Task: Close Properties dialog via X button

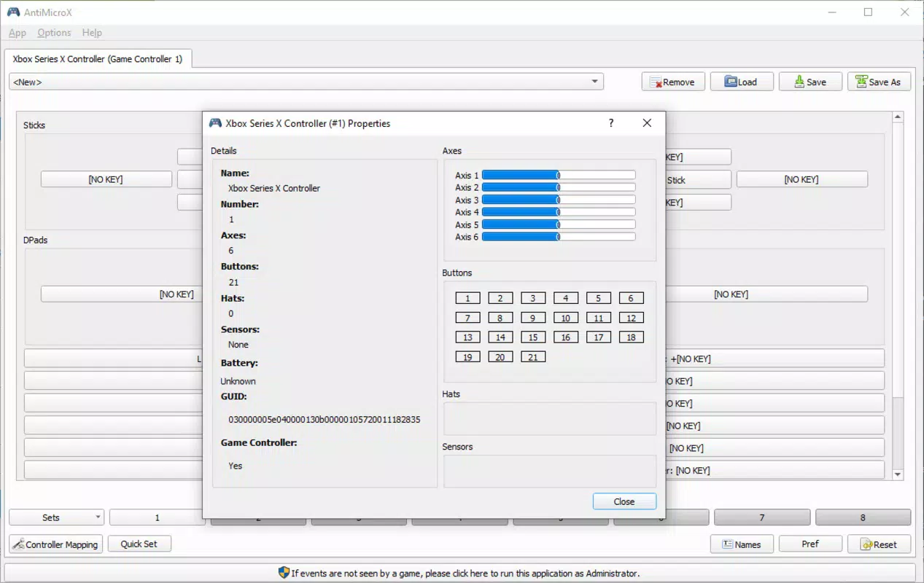Action: click(647, 123)
